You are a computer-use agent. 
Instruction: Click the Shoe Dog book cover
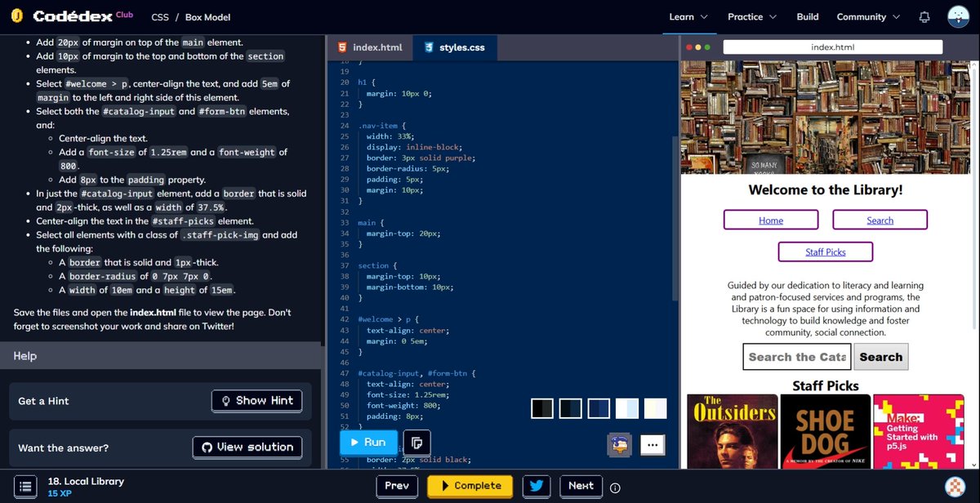[x=826, y=432]
